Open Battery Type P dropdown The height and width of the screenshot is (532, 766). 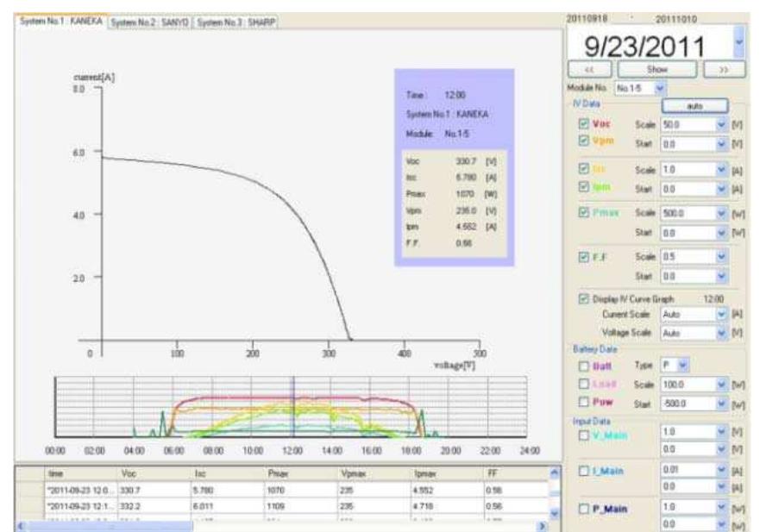coord(682,365)
